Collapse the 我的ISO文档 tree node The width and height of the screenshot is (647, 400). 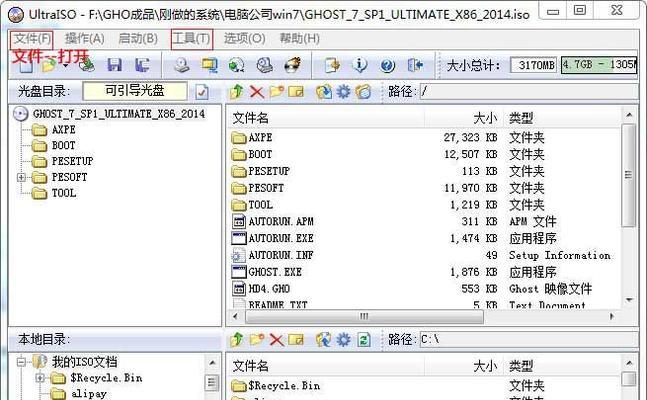click(x=21, y=362)
